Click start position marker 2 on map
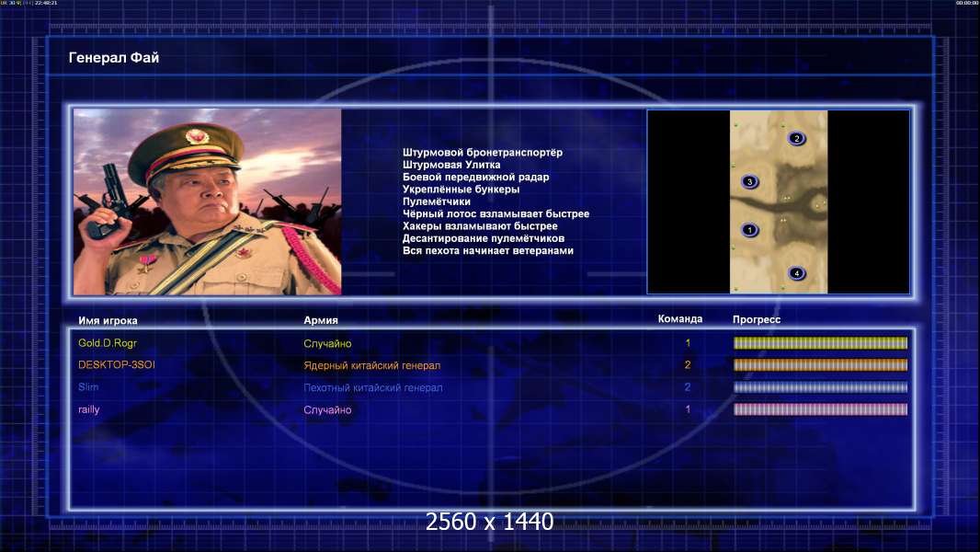The width and height of the screenshot is (980, 552). (x=796, y=138)
